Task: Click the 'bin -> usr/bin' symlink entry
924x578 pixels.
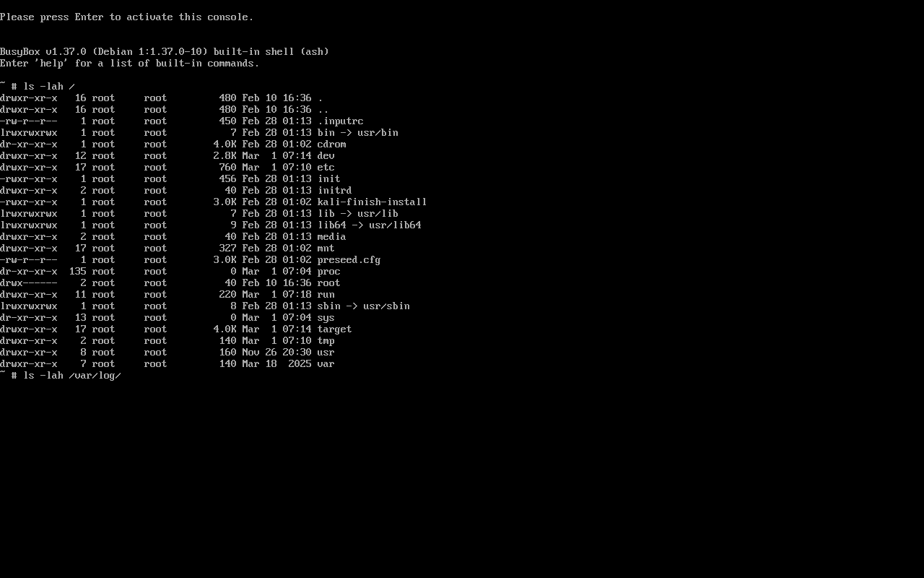Action: click(x=357, y=133)
